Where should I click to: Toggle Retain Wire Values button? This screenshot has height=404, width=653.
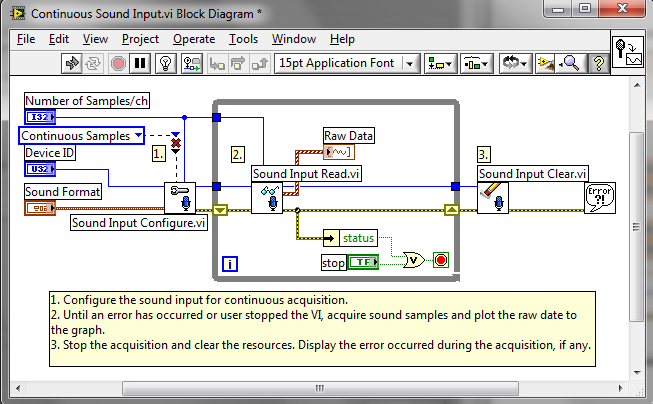(192, 64)
